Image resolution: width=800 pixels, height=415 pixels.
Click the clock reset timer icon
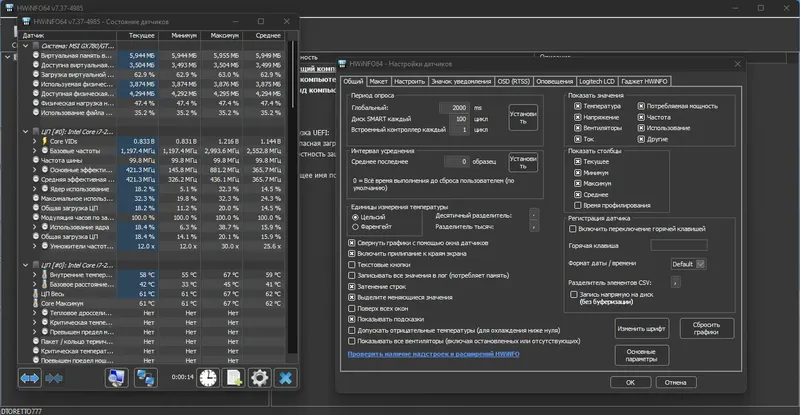click(x=208, y=377)
